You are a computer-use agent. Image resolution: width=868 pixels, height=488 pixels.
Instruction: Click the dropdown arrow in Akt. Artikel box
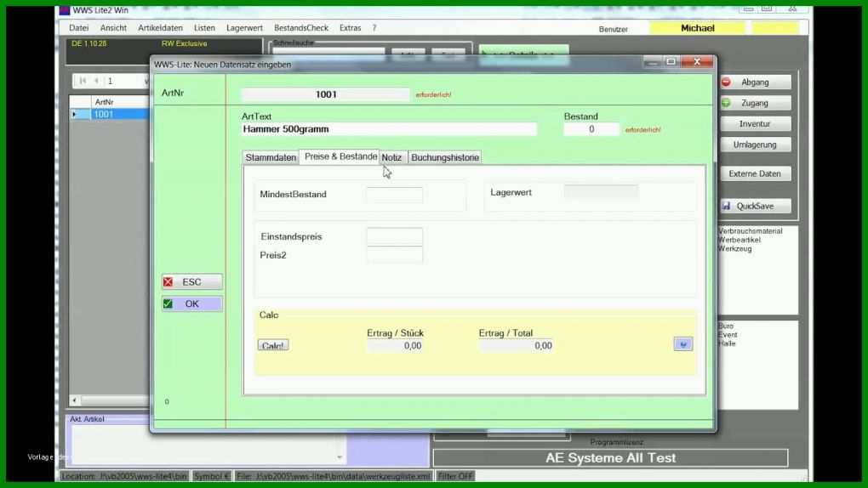tap(340, 457)
